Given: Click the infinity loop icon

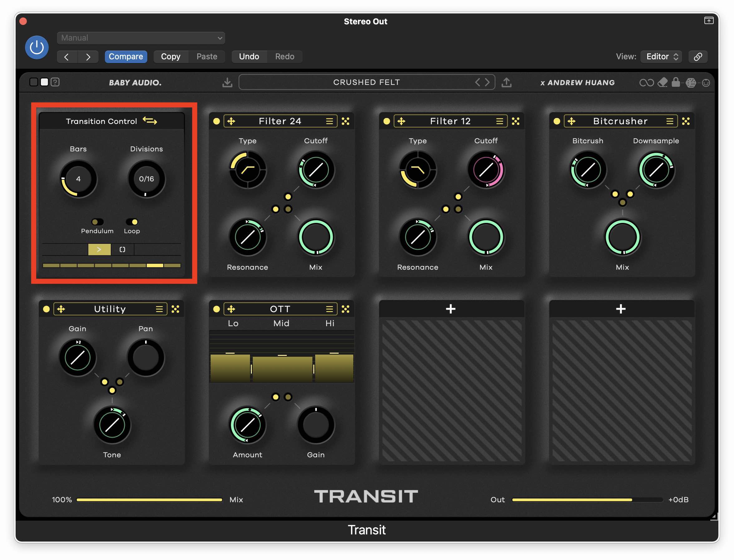Looking at the screenshot, I should coord(646,83).
